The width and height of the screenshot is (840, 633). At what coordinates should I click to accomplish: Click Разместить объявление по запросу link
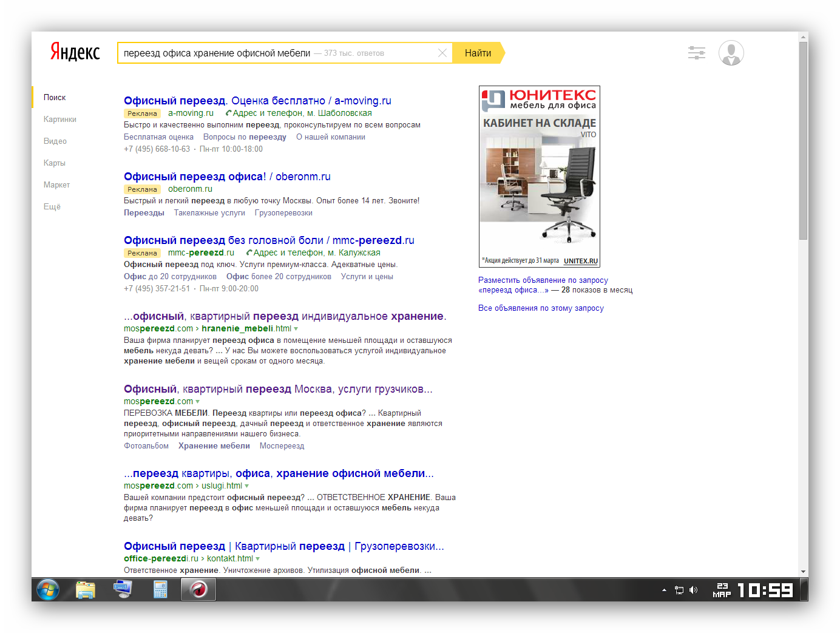[x=543, y=280]
